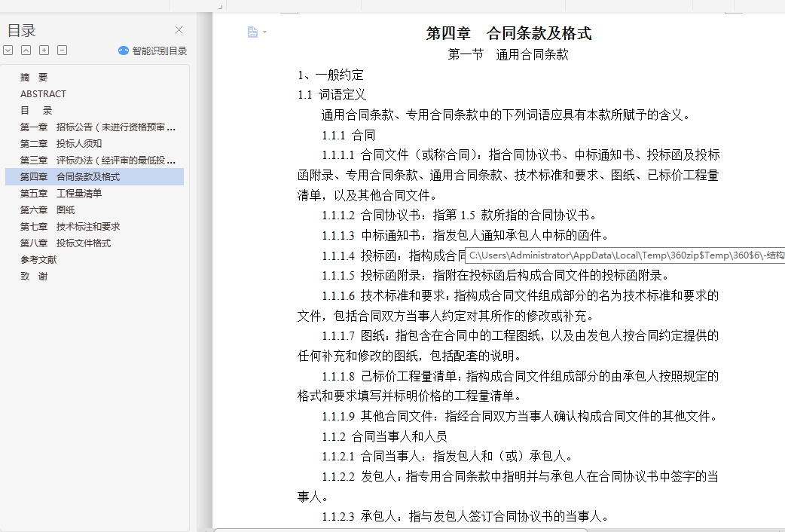The image size is (785, 532).
Task: Click the paragraph starting 1.1.1.9 其他合同文件
Action: [x=521, y=416]
